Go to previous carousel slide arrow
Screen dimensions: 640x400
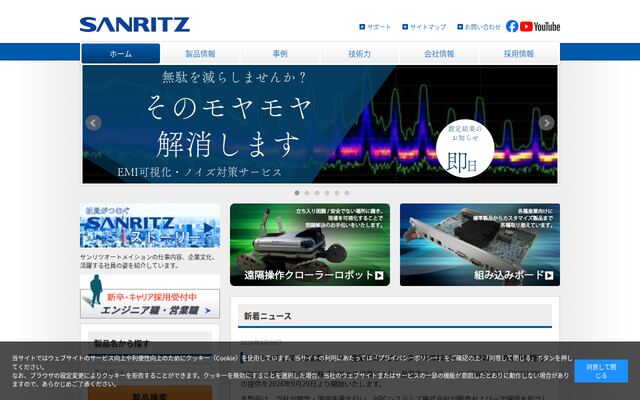point(93,123)
